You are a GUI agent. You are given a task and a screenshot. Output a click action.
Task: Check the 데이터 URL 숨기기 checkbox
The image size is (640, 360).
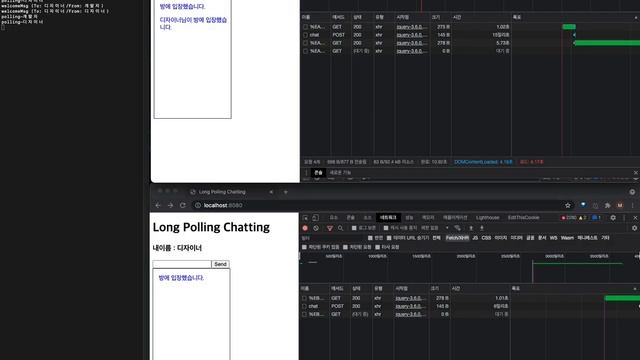point(389,238)
